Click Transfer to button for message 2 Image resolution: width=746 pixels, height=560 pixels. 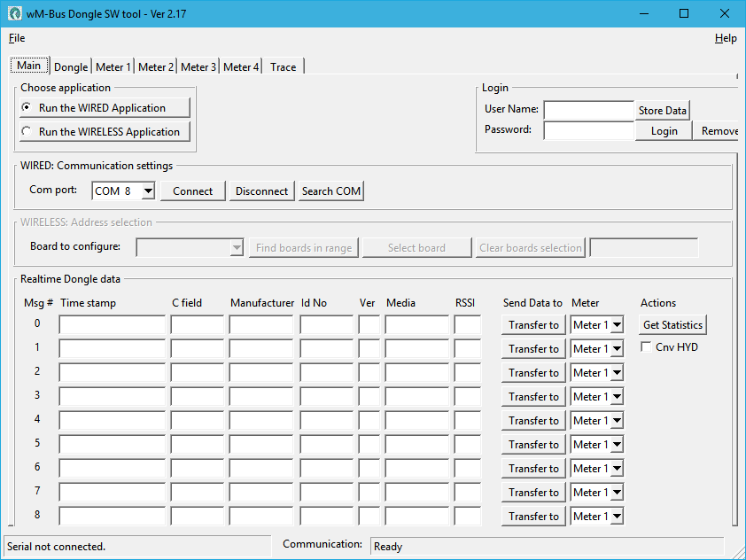coord(533,373)
